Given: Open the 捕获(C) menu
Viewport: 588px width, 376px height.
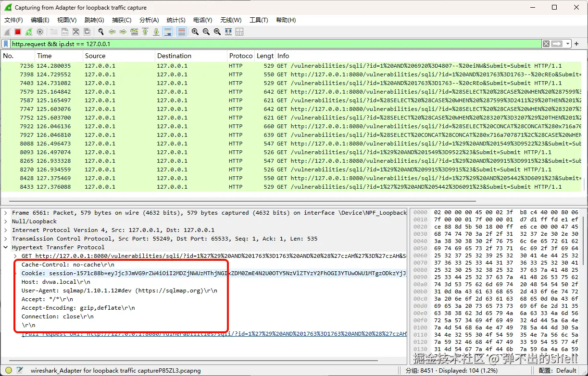Looking at the screenshot, I should (x=122, y=20).
